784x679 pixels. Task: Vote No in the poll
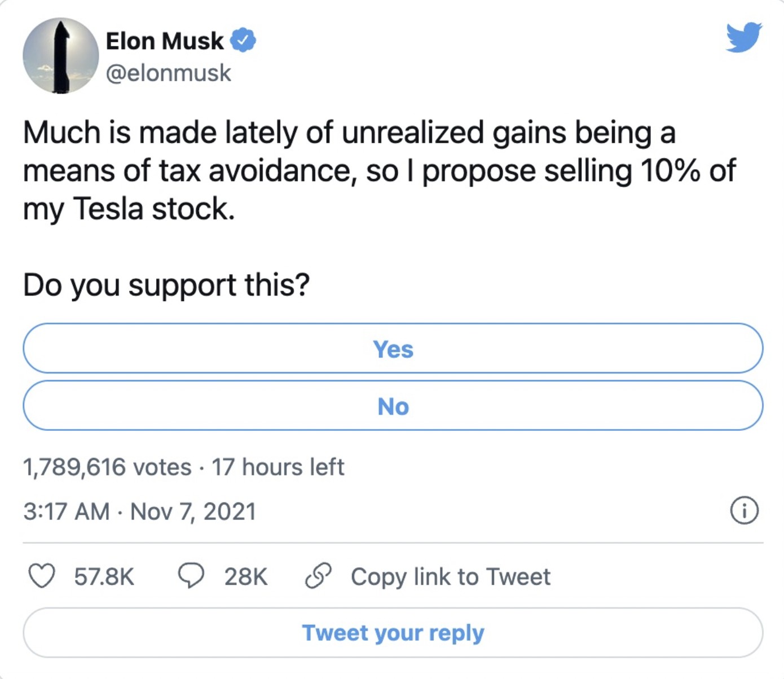(x=393, y=406)
